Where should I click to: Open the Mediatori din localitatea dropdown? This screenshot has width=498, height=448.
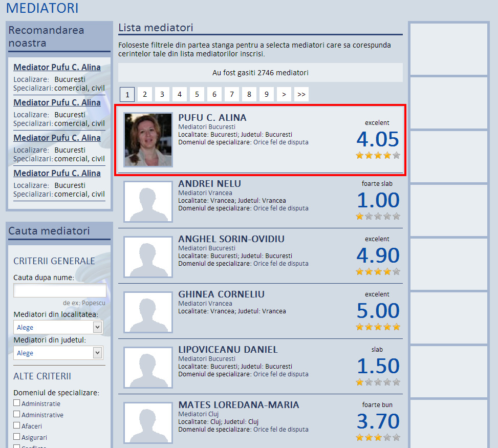58,327
